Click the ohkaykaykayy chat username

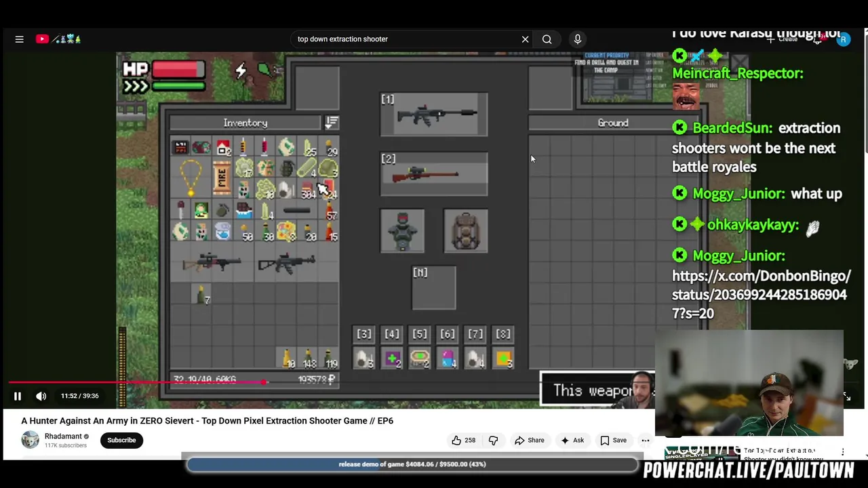(753, 225)
